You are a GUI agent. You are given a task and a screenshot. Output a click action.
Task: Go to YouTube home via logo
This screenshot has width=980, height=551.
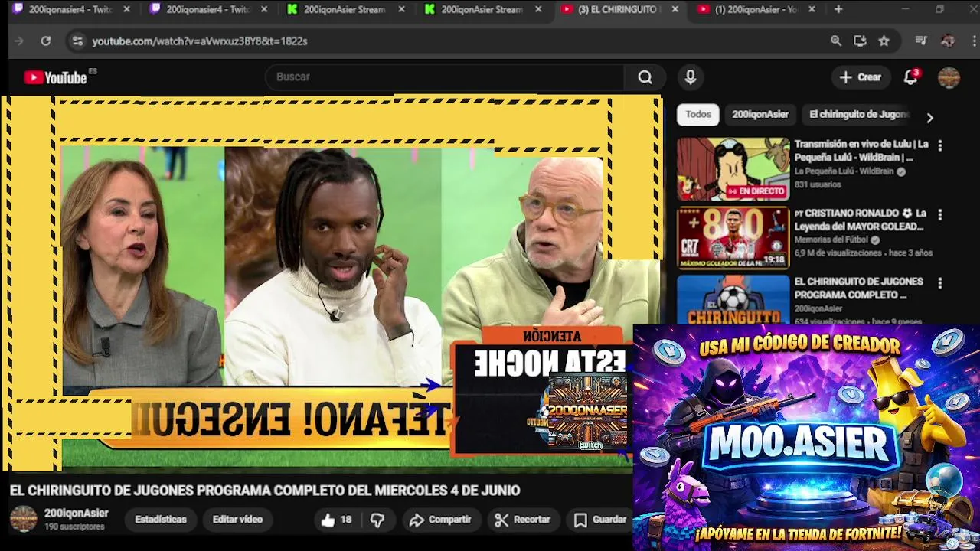coord(56,77)
